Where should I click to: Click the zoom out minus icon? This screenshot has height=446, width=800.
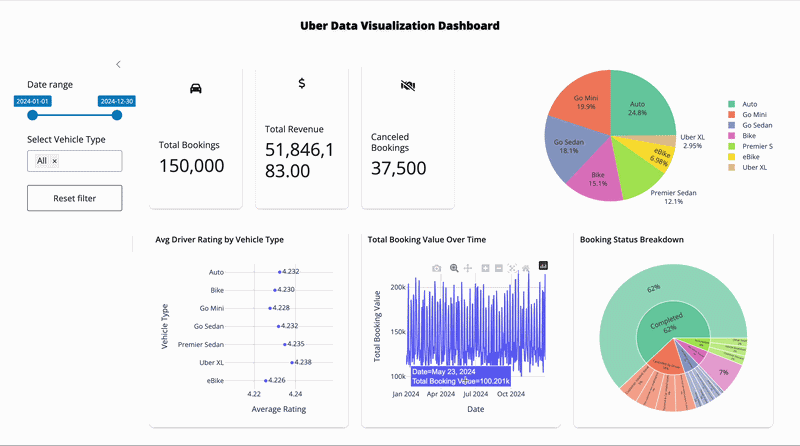499,268
